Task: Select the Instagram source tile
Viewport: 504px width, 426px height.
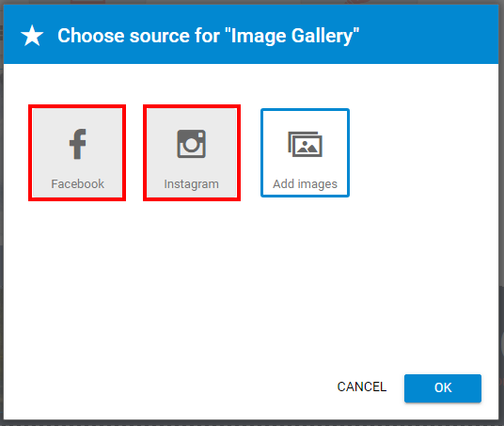Action: pyautogui.click(x=192, y=152)
